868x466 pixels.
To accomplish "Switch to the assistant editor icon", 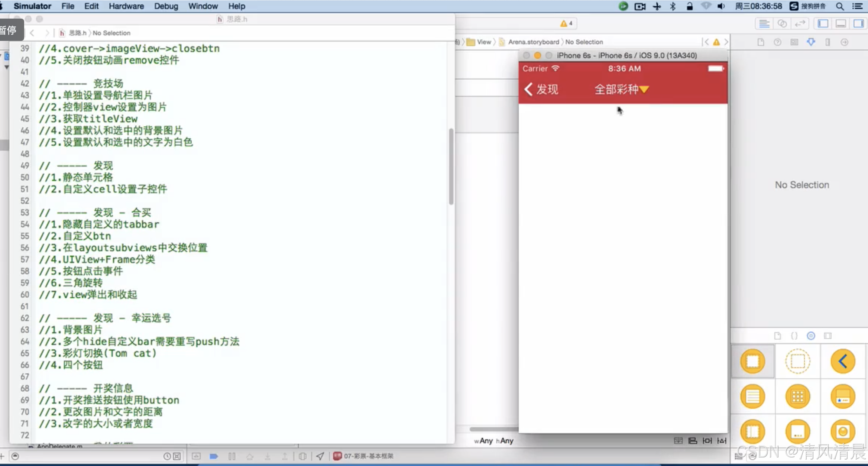I will click(x=782, y=24).
